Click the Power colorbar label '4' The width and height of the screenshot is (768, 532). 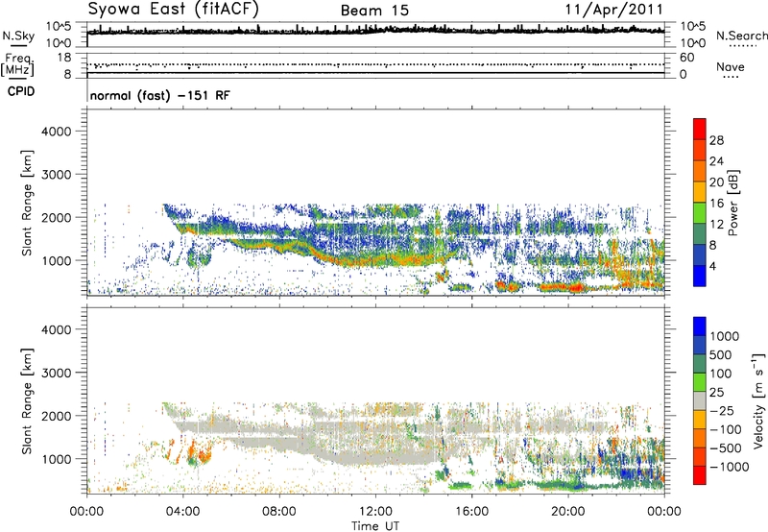[712, 266]
